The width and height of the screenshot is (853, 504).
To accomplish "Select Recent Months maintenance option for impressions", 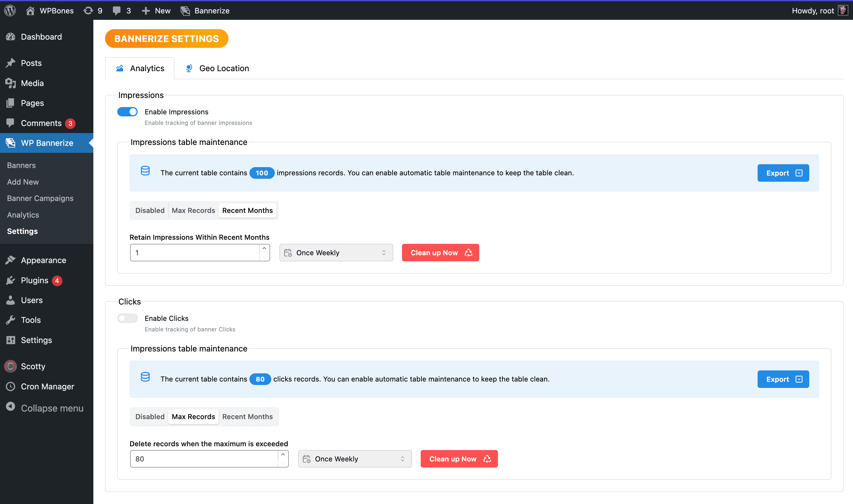I will click(x=247, y=210).
